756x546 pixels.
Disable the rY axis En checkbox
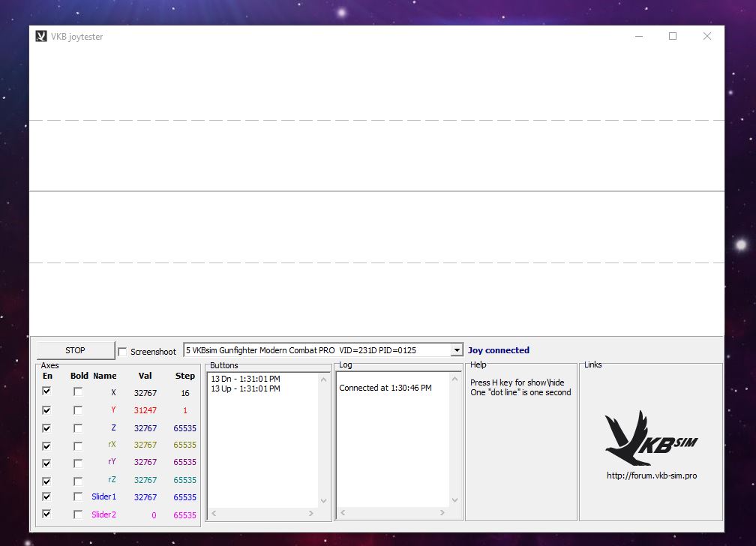46,463
